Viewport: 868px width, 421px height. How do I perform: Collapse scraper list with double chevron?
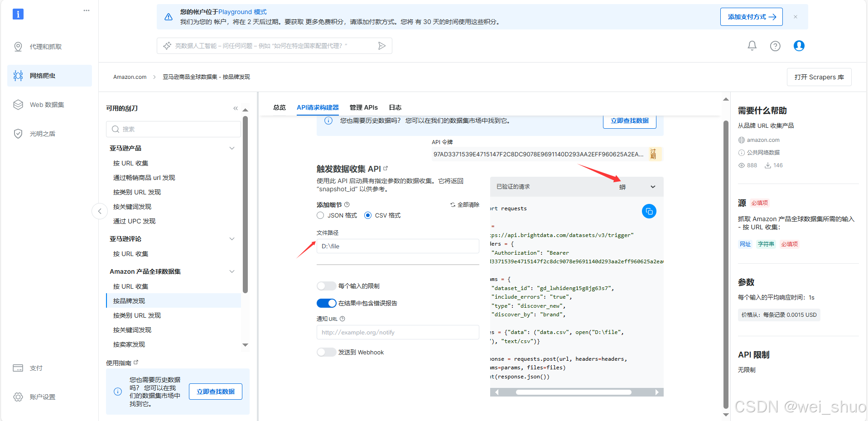[236, 108]
